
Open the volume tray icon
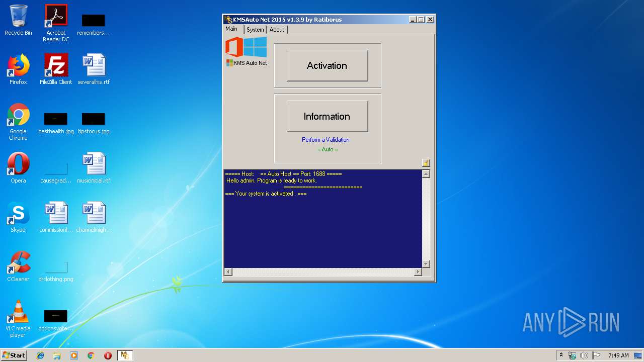[x=584, y=355]
